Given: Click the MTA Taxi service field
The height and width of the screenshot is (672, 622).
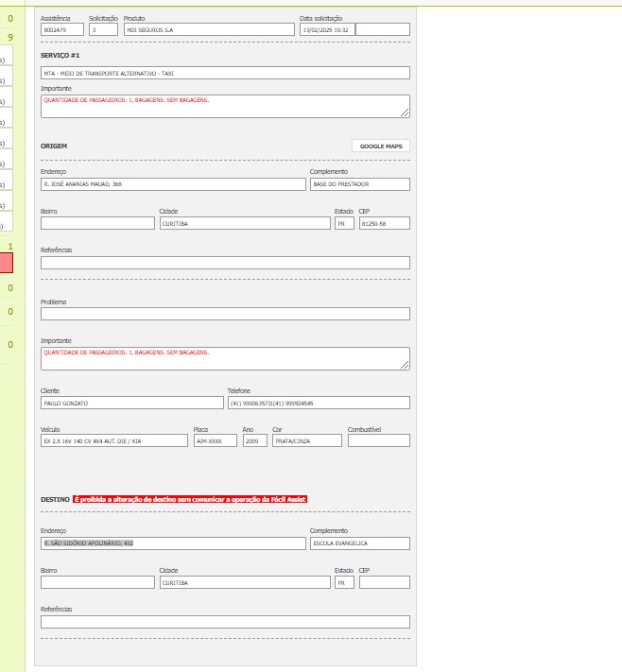Looking at the screenshot, I should click(x=225, y=73).
